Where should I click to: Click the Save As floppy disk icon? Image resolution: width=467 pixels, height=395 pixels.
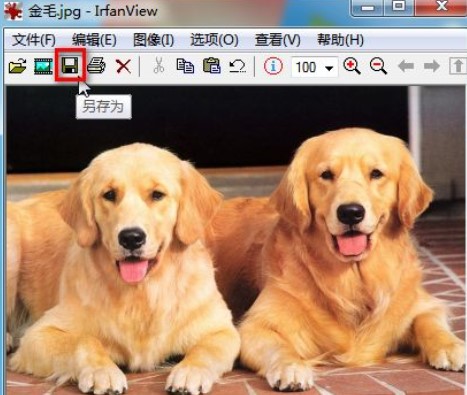[x=70, y=65]
